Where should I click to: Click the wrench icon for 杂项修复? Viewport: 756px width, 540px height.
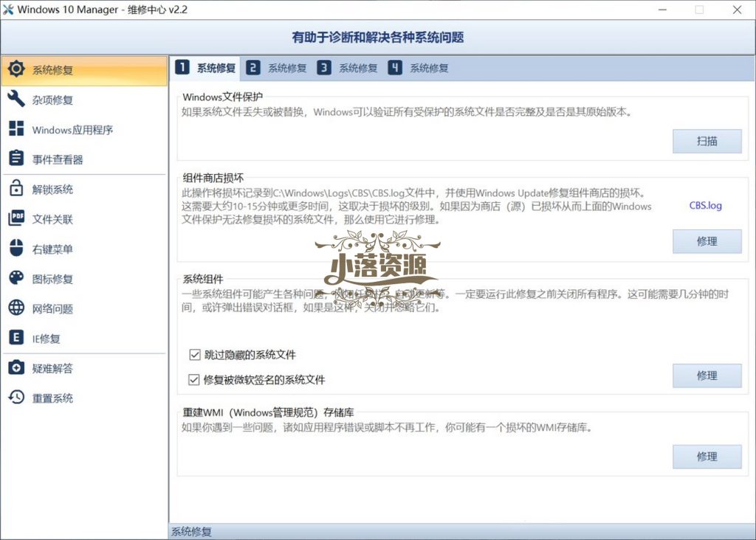(x=16, y=99)
